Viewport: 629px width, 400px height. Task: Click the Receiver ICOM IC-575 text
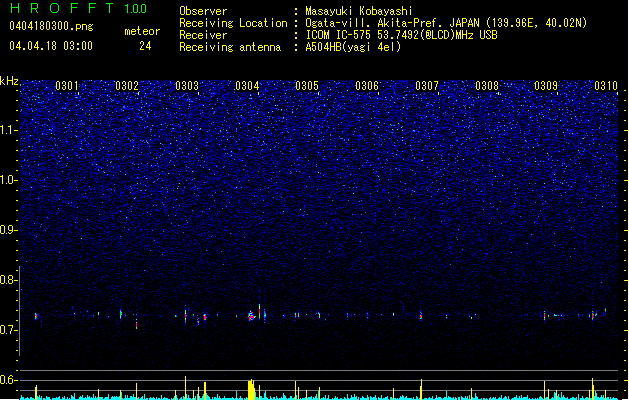(x=401, y=35)
